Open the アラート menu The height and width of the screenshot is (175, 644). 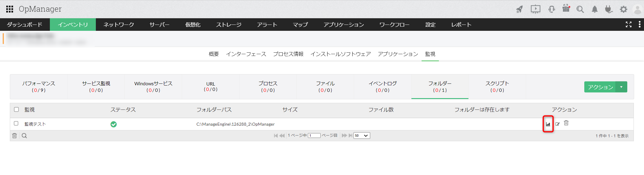click(x=267, y=25)
